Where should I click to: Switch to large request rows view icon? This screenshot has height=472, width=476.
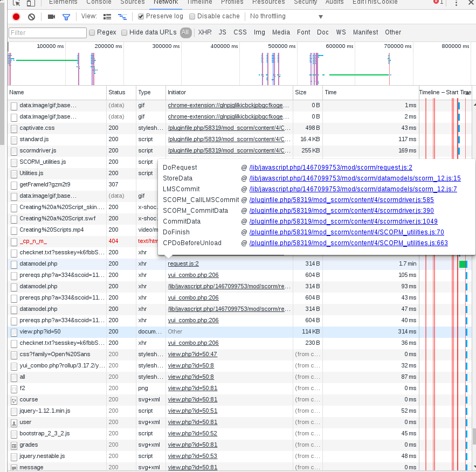click(x=107, y=17)
